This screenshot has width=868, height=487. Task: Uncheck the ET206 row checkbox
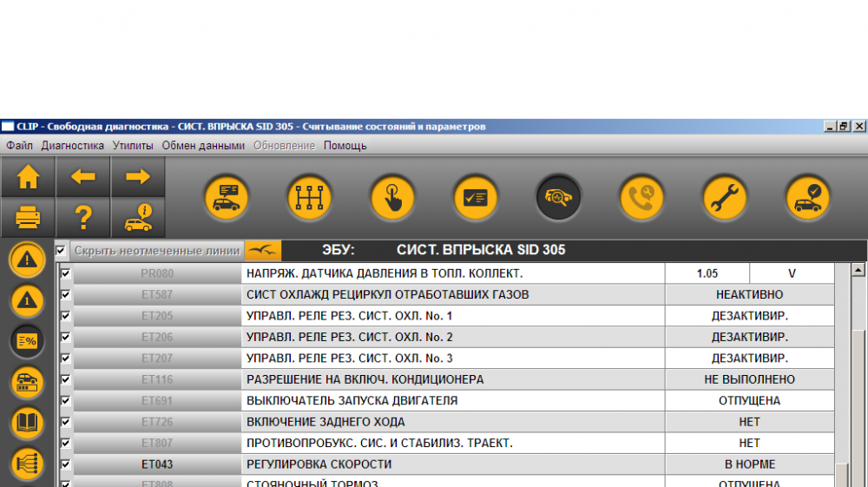point(65,337)
